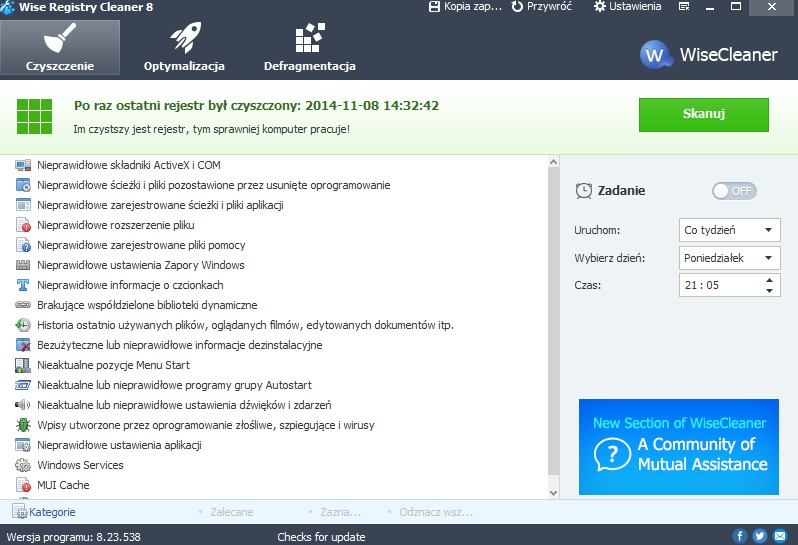Click 'Checks for update' link
The image size is (798, 545).
(x=321, y=537)
